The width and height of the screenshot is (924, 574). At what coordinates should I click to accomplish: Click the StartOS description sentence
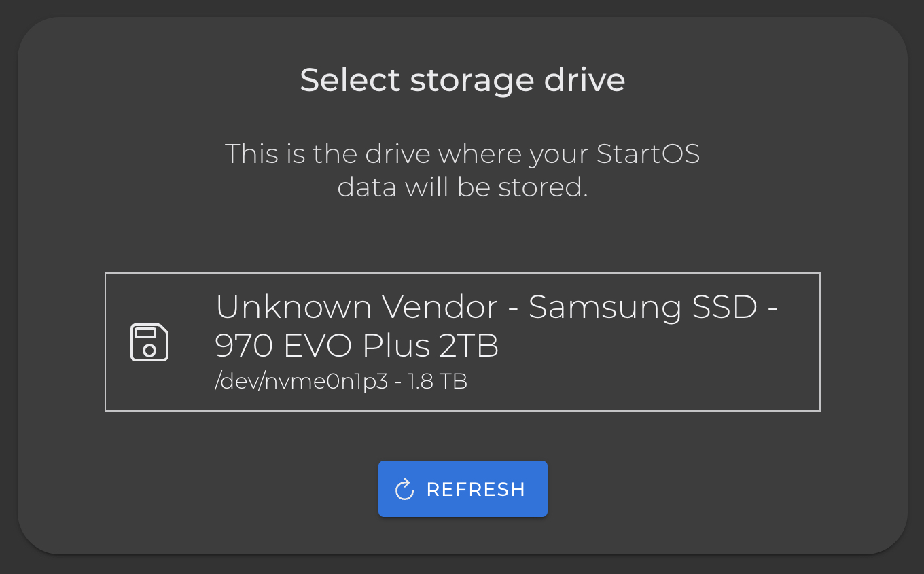coord(462,170)
